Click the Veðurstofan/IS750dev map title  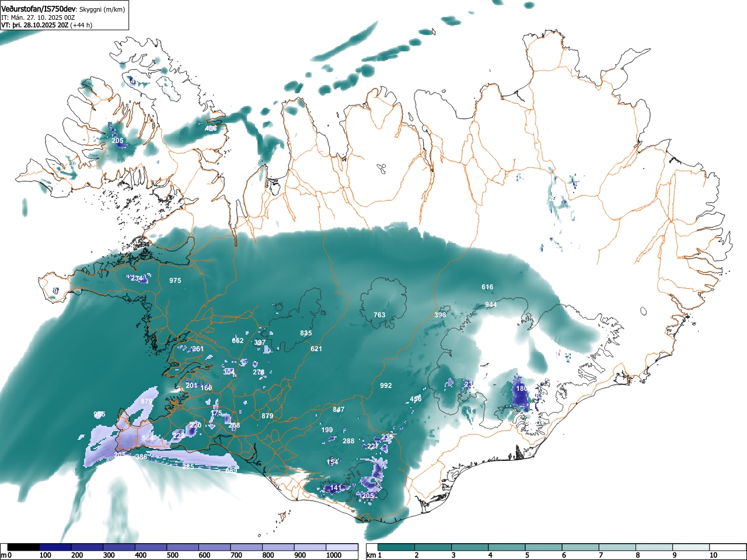pos(39,9)
